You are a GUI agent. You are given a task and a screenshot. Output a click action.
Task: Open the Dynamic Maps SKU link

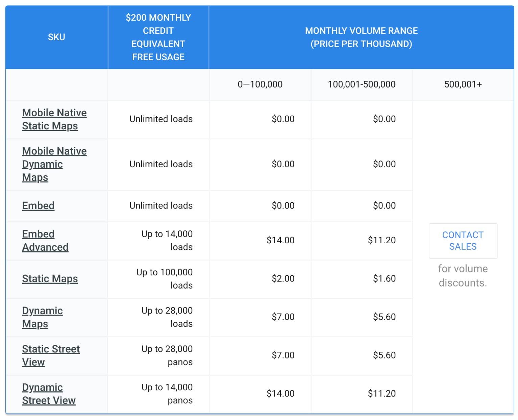(42, 317)
